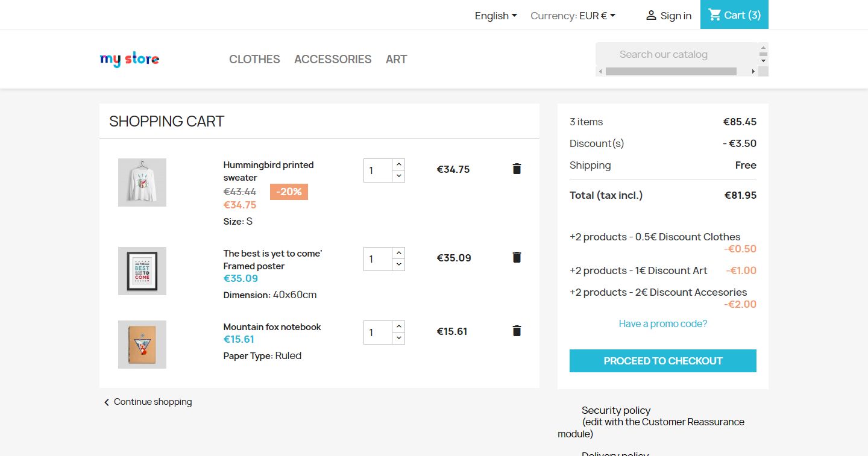Delete Mountain fox notebook with trash icon
The image size is (868, 456).
[x=517, y=331]
